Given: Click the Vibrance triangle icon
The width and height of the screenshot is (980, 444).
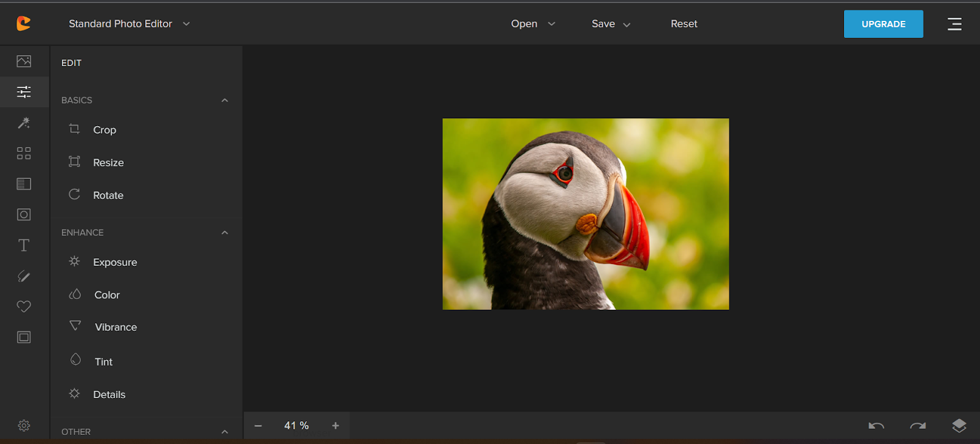Looking at the screenshot, I should (x=75, y=325).
